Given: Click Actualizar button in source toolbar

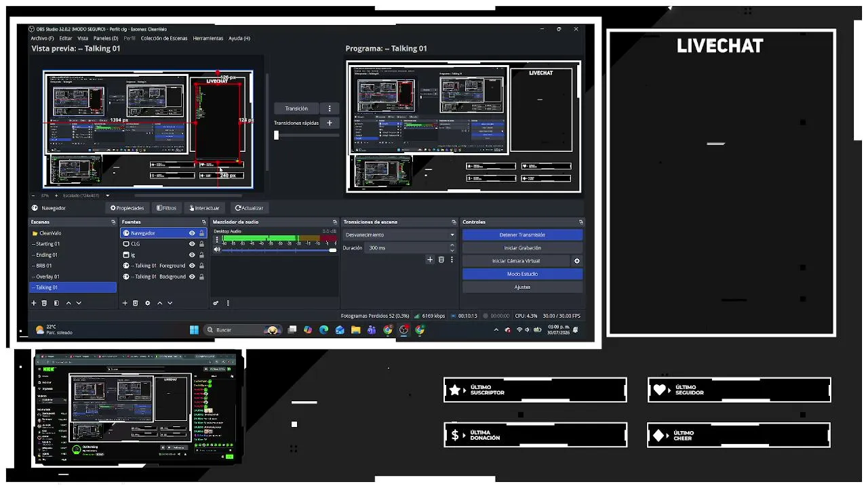Looking at the screenshot, I should pos(249,208).
